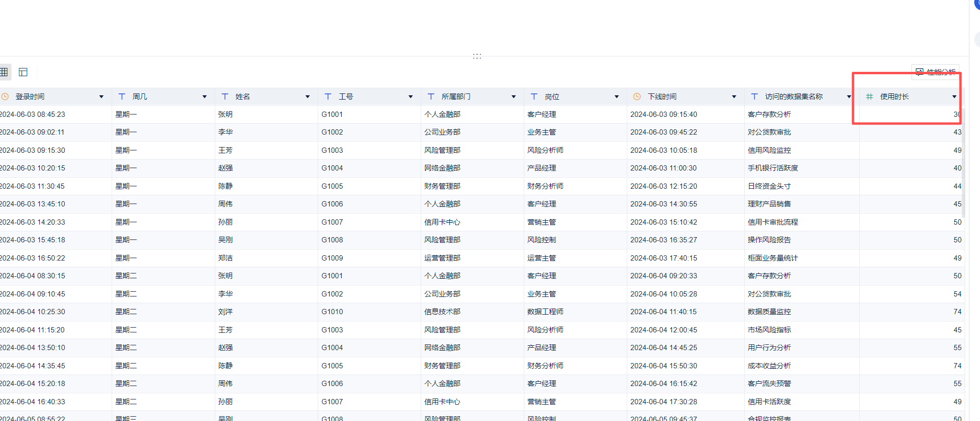Click the text type icon beside 所属部门
Viewport: 980px width, 421px height.
point(431,97)
